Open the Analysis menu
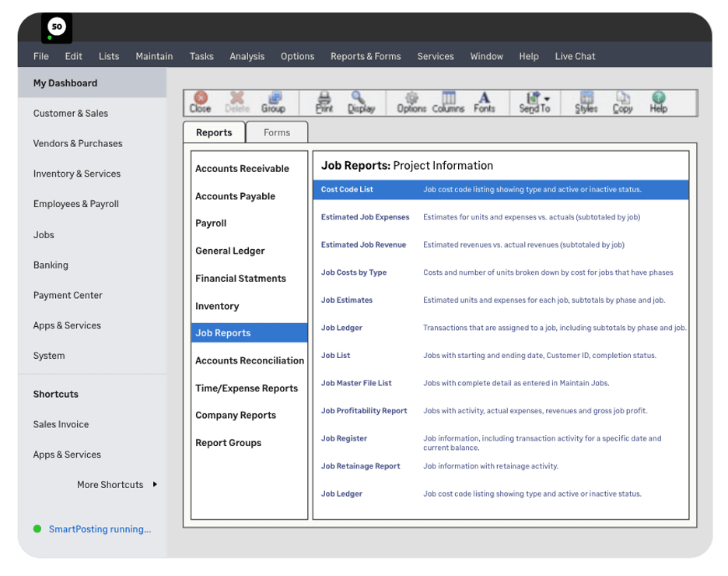The height and width of the screenshot is (576, 728). [247, 55]
